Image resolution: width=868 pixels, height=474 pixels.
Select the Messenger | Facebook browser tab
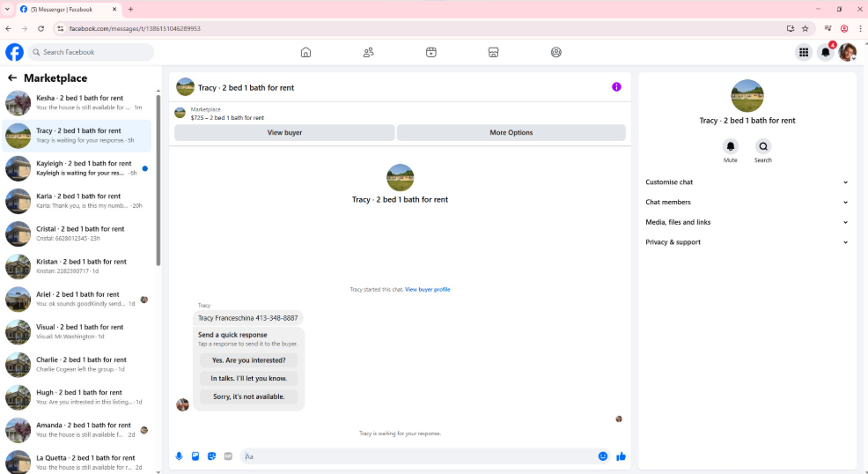pyautogui.click(x=69, y=10)
